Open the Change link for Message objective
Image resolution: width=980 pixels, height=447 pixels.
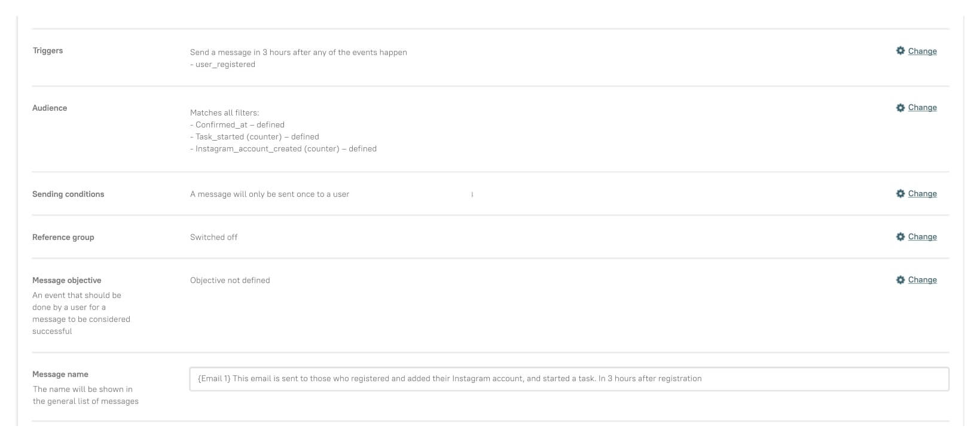pyautogui.click(x=922, y=280)
